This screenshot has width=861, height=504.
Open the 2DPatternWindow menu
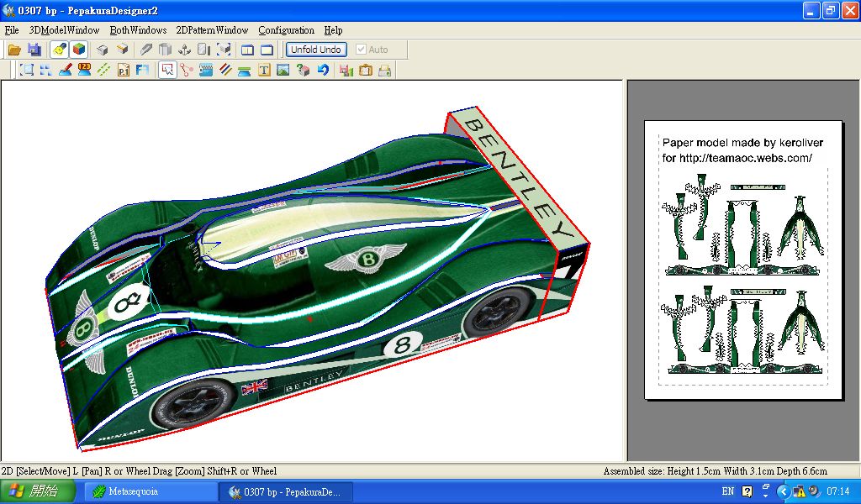tap(212, 30)
